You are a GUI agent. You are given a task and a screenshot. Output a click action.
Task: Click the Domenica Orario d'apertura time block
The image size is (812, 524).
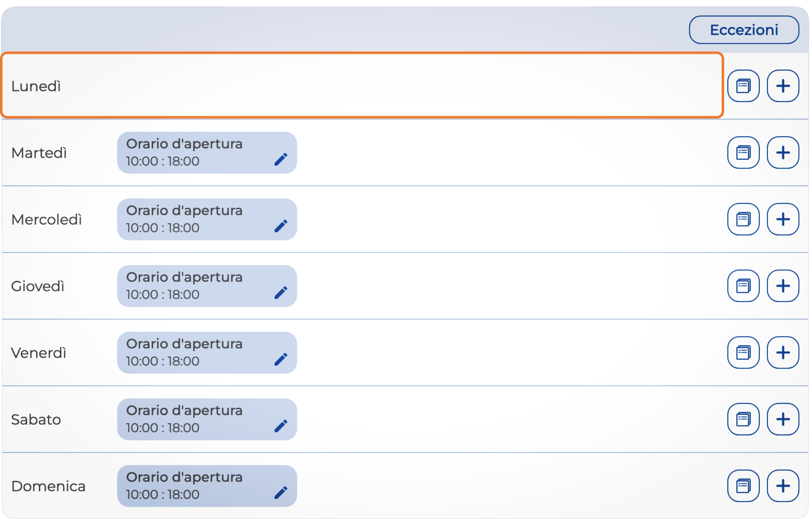tap(197, 486)
